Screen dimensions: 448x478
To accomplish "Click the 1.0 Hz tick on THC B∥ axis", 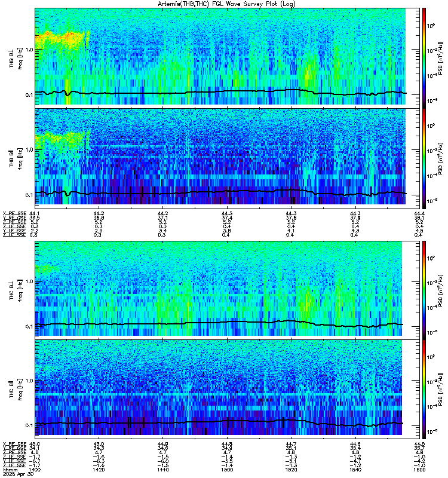I will click(x=29, y=381).
